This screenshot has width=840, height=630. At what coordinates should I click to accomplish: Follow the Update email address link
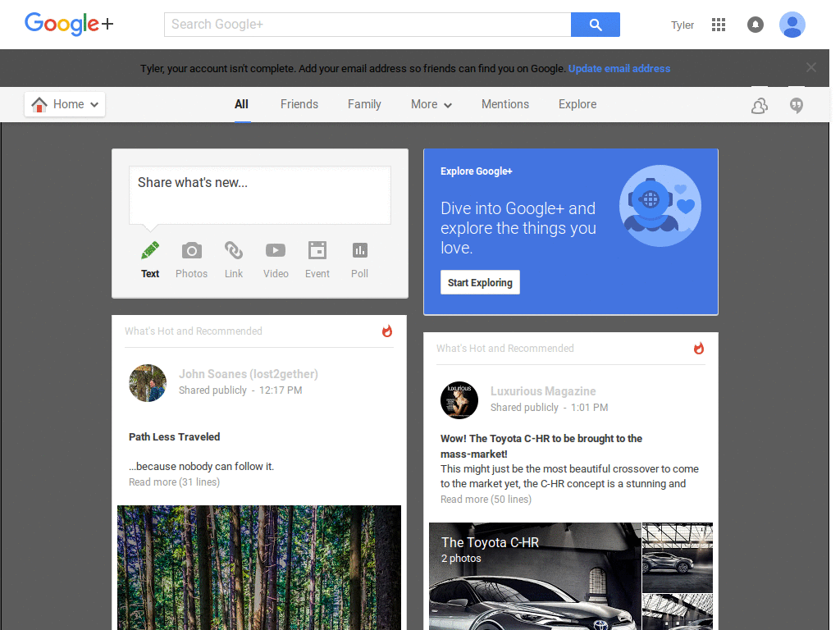click(619, 69)
